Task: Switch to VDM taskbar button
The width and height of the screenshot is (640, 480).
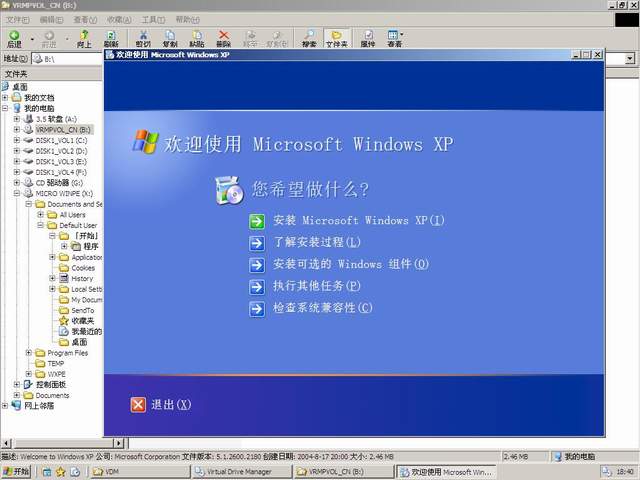Action: coord(140,472)
